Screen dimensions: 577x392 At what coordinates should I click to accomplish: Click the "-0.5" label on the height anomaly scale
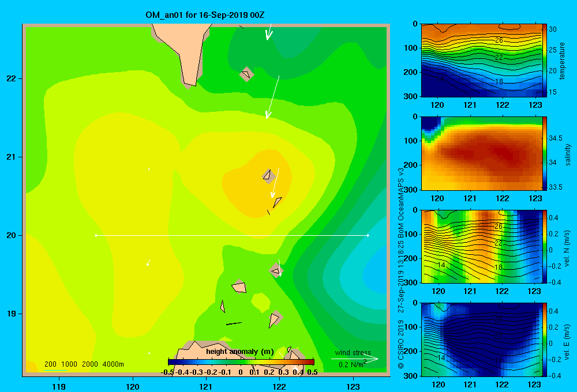[167, 372]
